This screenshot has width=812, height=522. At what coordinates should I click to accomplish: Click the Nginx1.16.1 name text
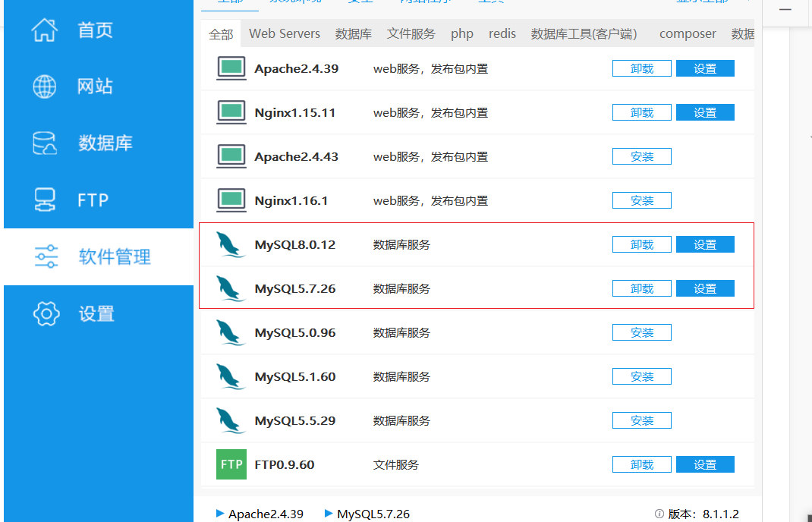point(291,201)
